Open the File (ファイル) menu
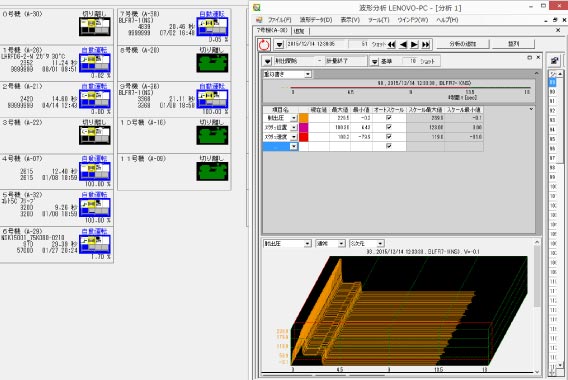568x380 pixels. point(279,20)
